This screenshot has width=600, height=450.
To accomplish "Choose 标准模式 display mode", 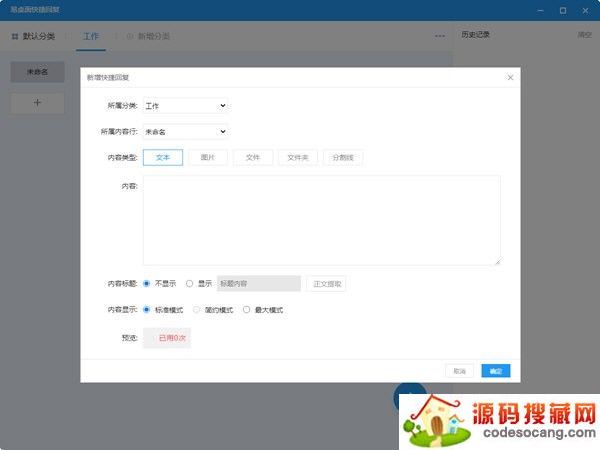I will pyautogui.click(x=147, y=310).
